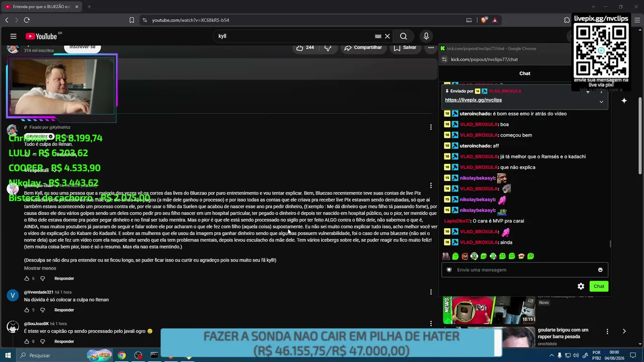Like the long comment with 6 likes
644x362 pixels.
27,279
